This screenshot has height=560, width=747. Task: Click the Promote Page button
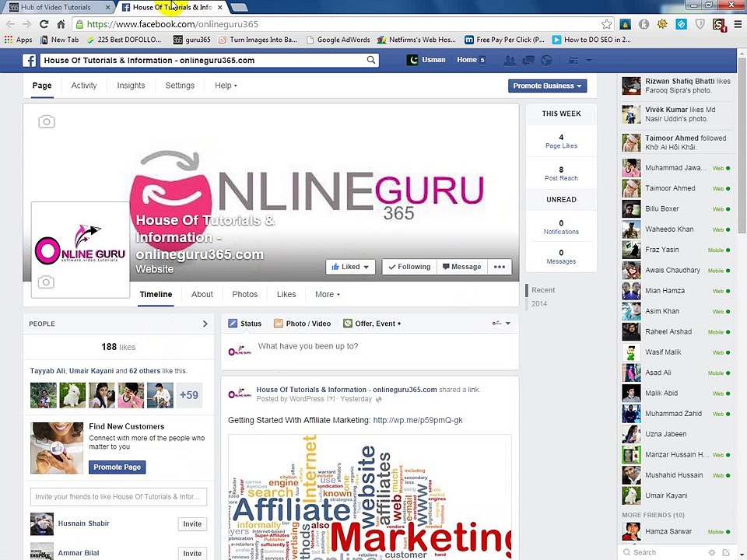pos(117,467)
